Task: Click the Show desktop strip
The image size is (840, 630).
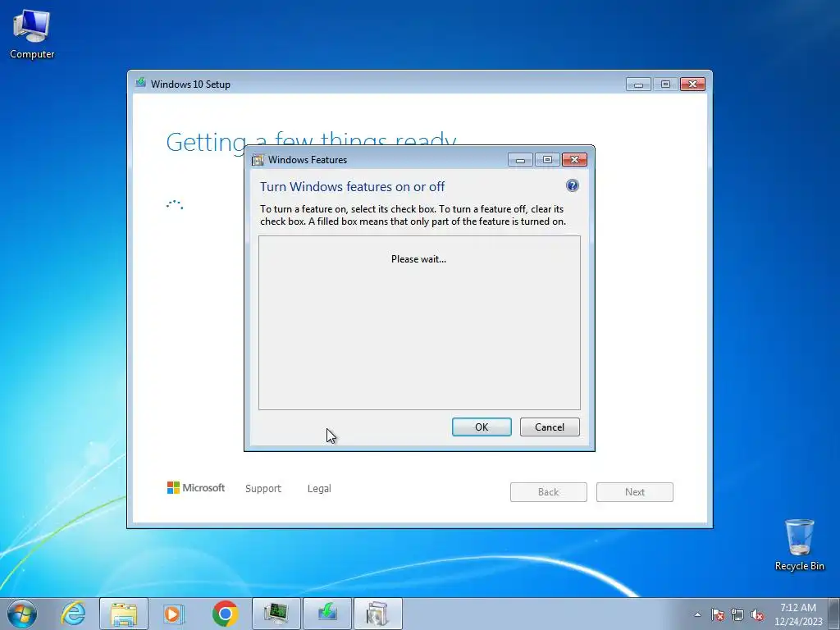Action: pos(834,614)
